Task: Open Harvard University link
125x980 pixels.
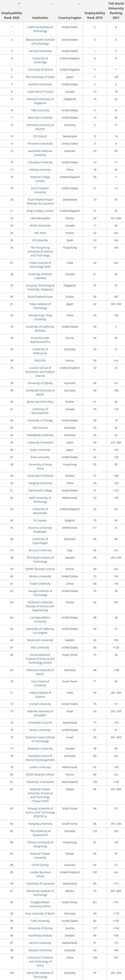Action: (40, 51)
